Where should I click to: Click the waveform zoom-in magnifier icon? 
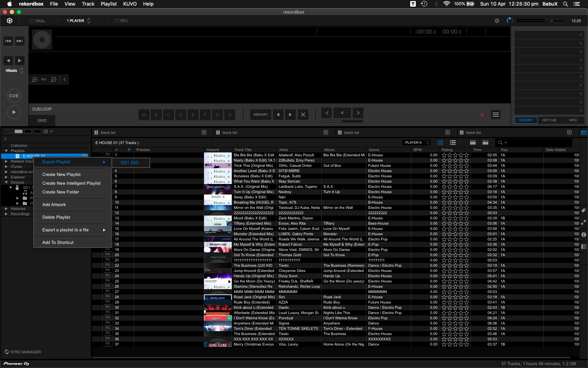(x=35, y=80)
